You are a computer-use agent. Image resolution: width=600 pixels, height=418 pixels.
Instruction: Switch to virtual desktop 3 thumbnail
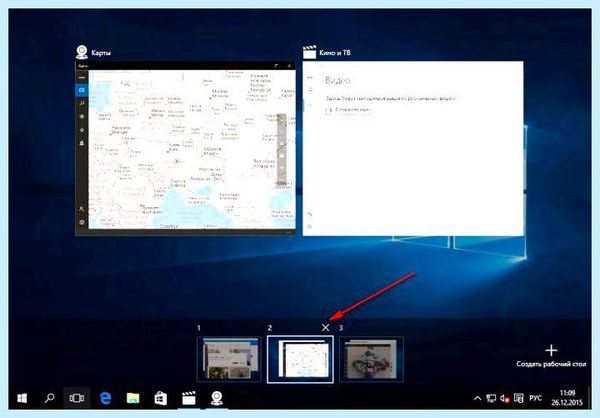(x=371, y=359)
